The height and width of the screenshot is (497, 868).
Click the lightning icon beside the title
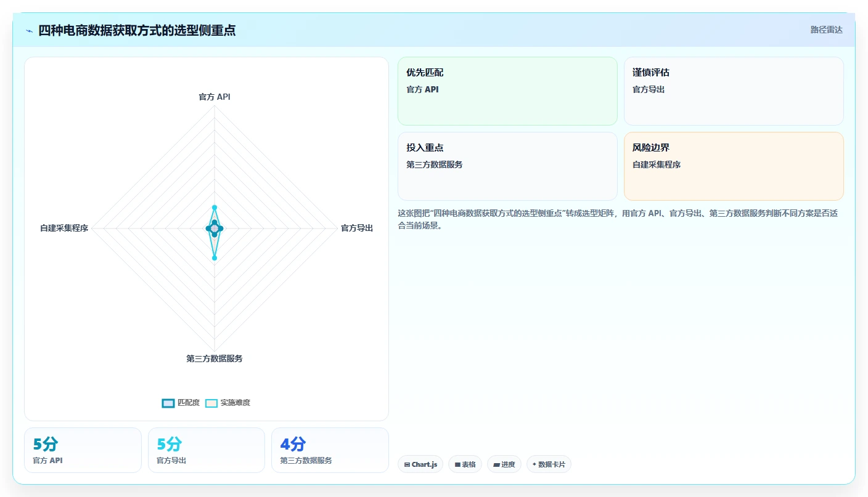[x=30, y=31]
